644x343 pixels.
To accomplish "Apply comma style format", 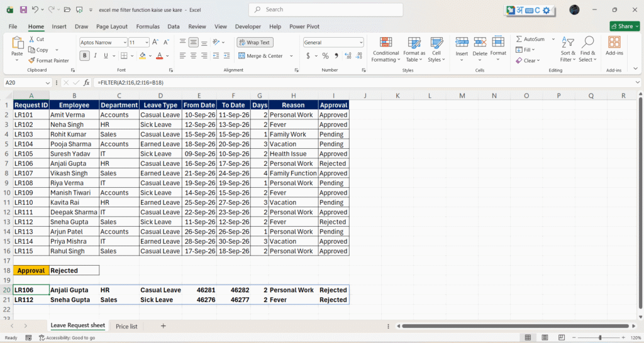I will click(336, 55).
